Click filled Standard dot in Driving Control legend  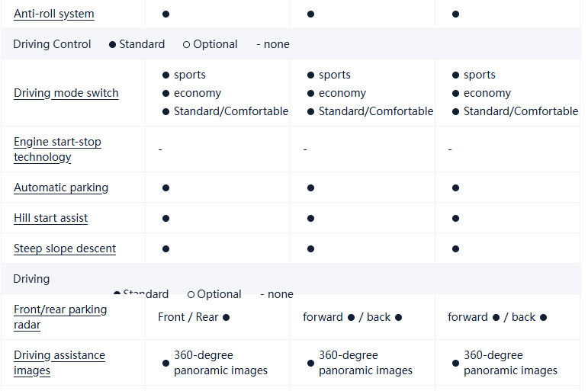[113, 44]
